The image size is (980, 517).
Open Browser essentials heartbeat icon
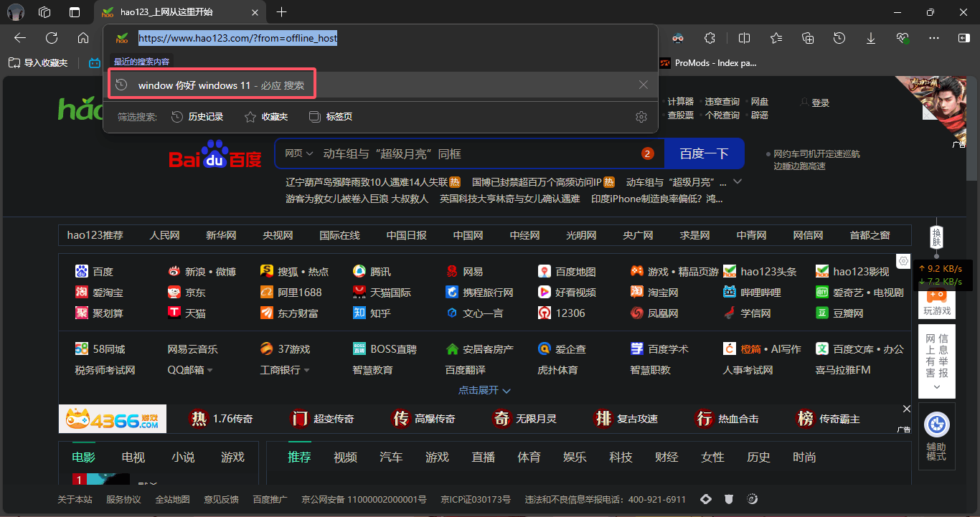pos(903,38)
